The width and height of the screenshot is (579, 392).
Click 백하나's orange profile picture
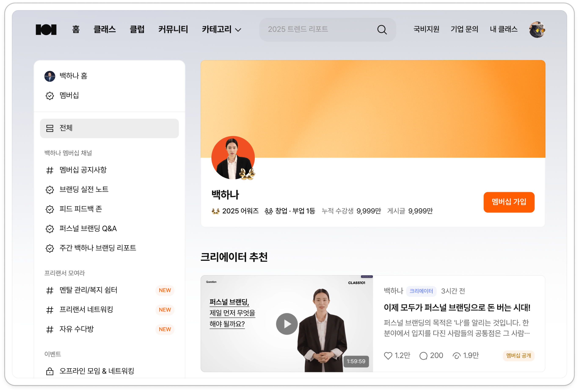pyautogui.click(x=233, y=157)
